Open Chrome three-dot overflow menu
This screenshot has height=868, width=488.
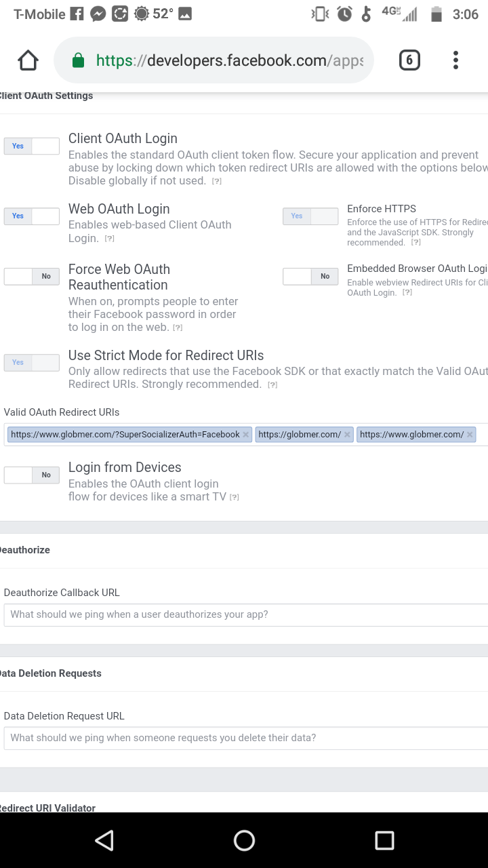click(455, 60)
